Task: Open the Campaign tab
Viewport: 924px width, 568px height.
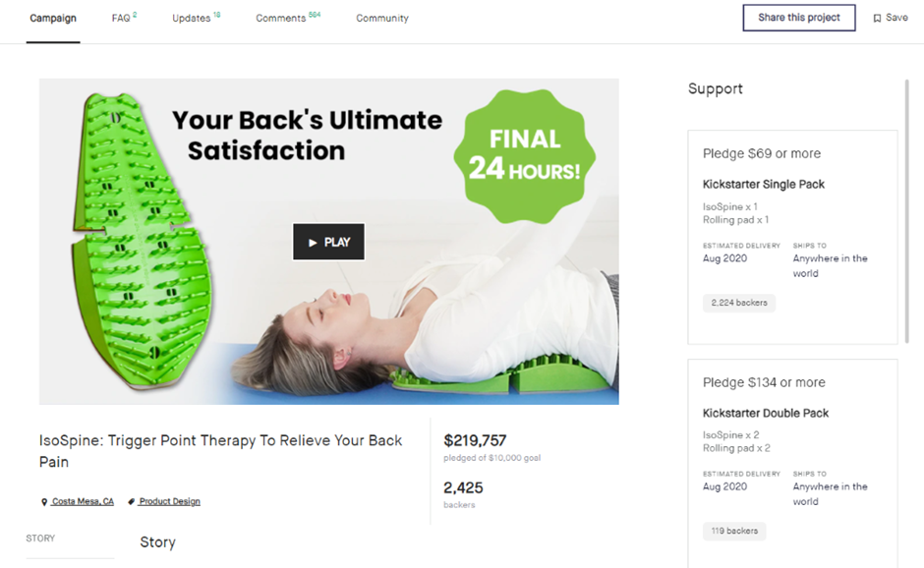Action: point(53,19)
